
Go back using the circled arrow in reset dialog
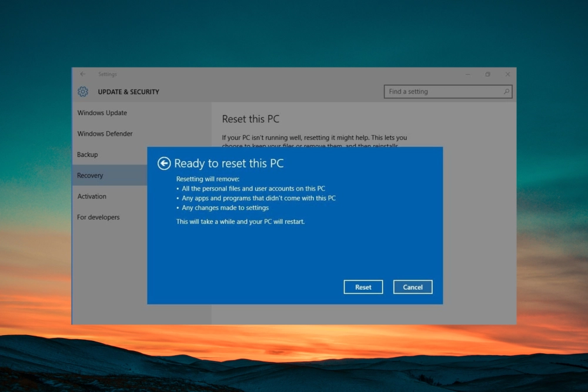click(164, 163)
